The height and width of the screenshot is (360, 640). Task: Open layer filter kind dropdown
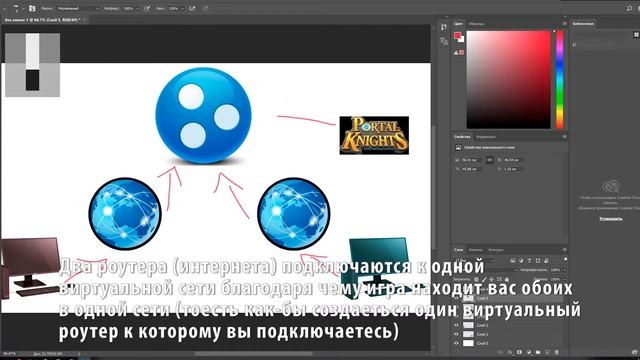(476, 260)
